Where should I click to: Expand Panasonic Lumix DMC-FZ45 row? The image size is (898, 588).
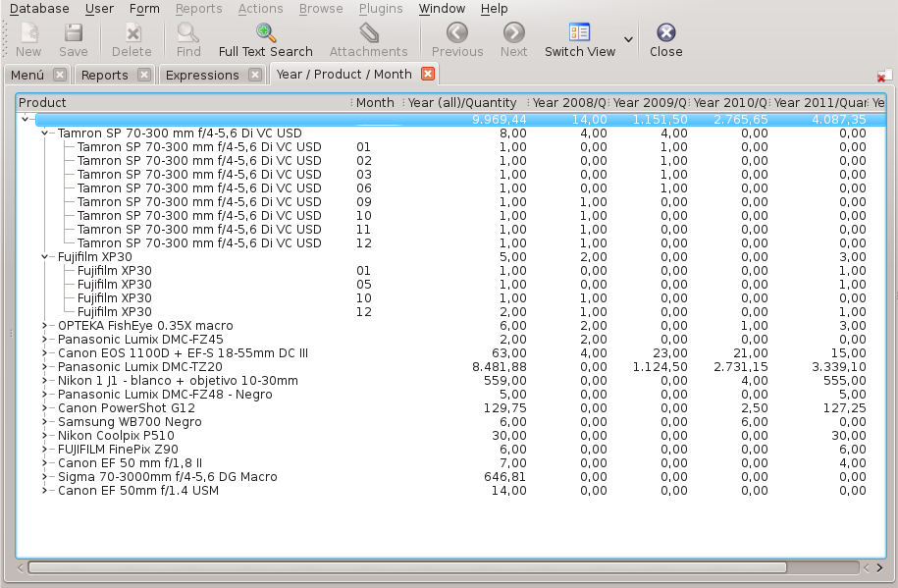[44, 340]
